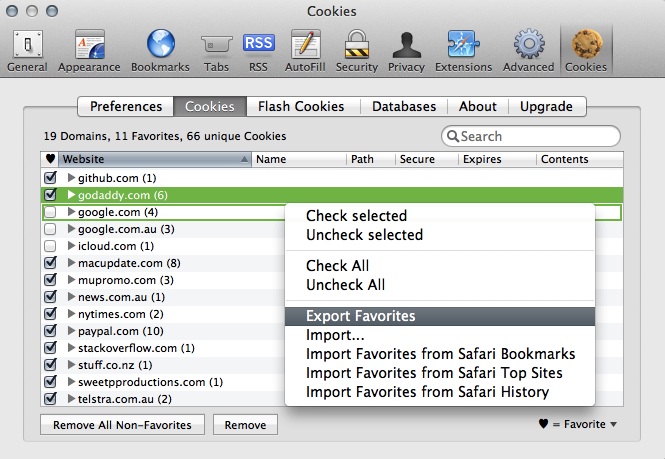Select Export Favorites menu item

tap(440, 316)
